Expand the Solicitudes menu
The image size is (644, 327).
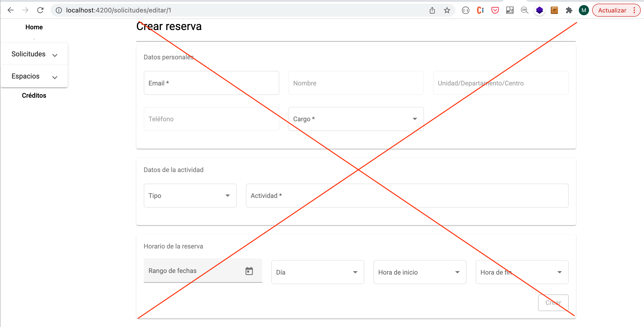click(34, 54)
